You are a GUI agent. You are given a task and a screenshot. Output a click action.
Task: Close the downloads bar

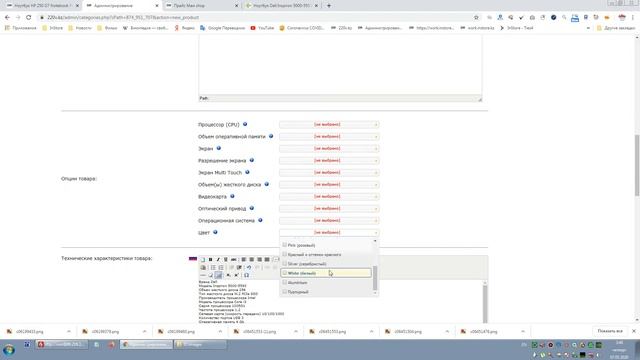pyautogui.click(x=634, y=331)
